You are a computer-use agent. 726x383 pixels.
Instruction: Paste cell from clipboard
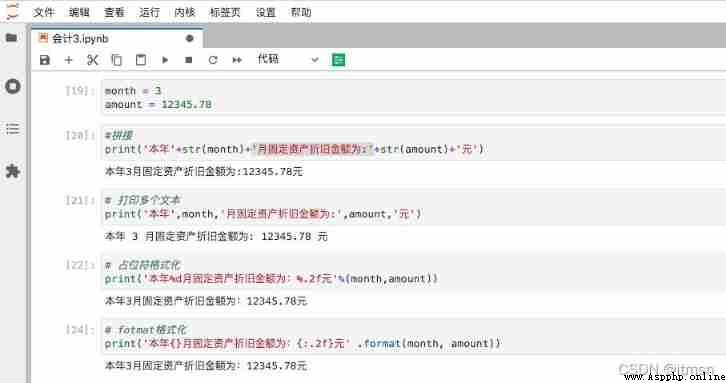pyautogui.click(x=141, y=60)
